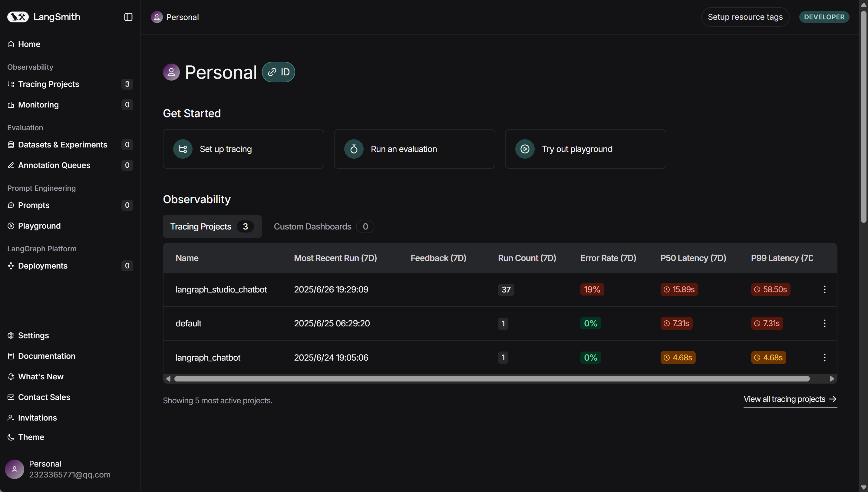Click the Prompts sidebar icon
The height and width of the screenshot is (492, 868).
coord(11,205)
